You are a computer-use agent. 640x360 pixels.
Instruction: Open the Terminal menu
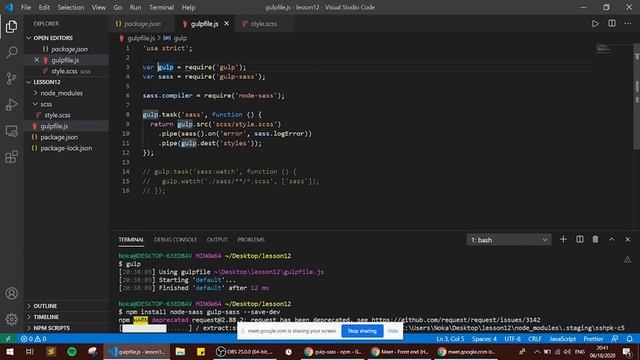click(161, 7)
